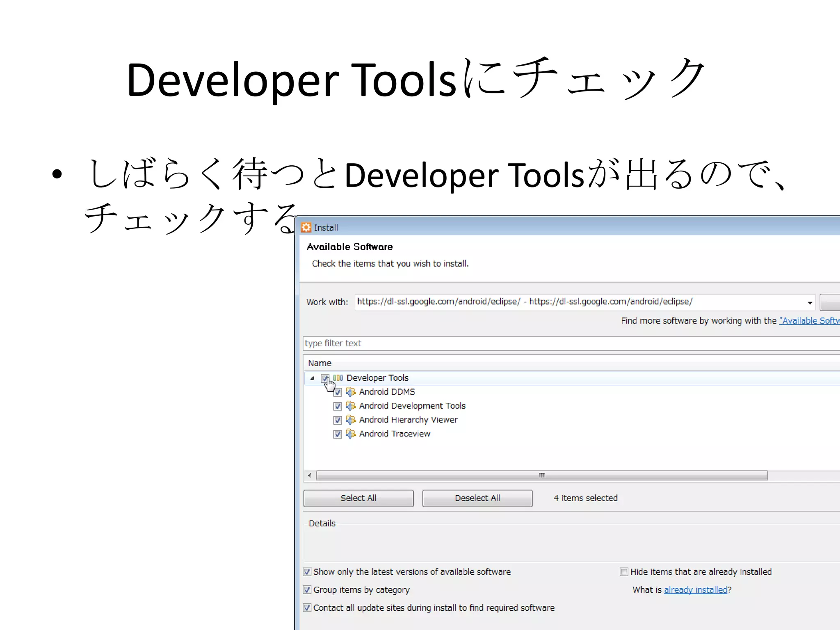
Task: Click the Name column header
Action: pos(571,363)
